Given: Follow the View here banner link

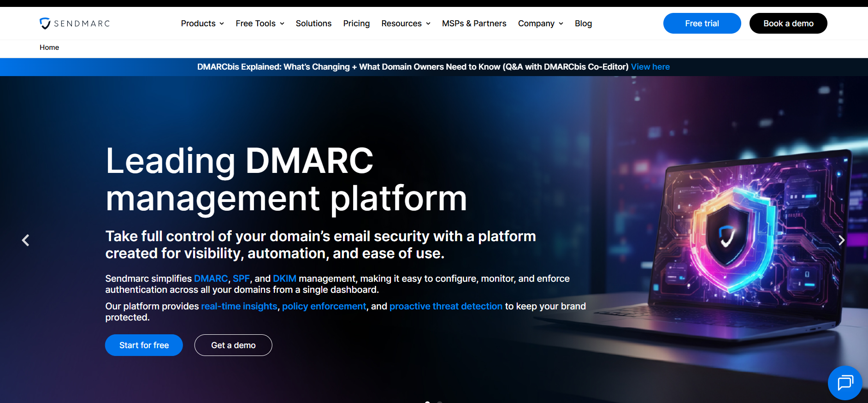Looking at the screenshot, I should [650, 67].
